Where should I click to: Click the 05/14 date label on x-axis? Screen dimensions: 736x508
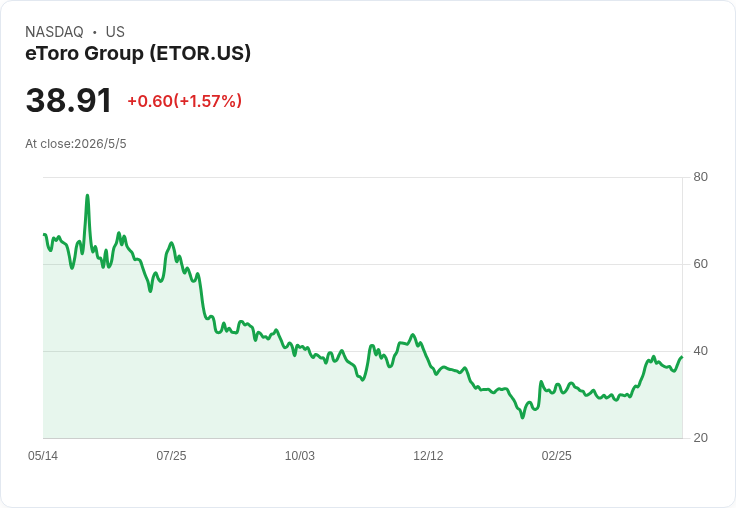pyautogui.click(x=43, y=455)
